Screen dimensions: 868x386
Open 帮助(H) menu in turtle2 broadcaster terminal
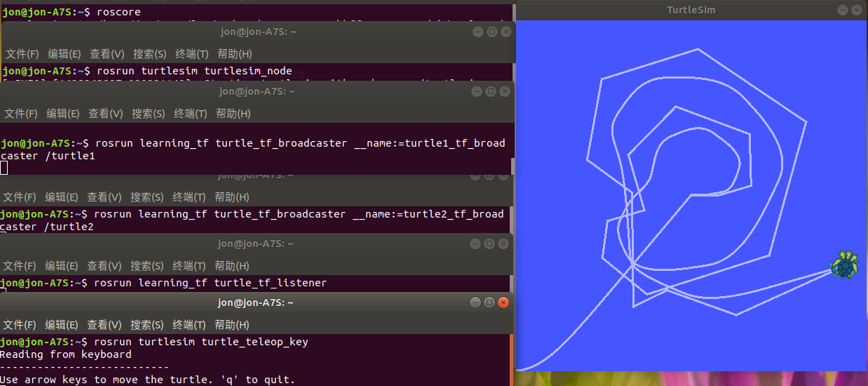coord(232,197)
